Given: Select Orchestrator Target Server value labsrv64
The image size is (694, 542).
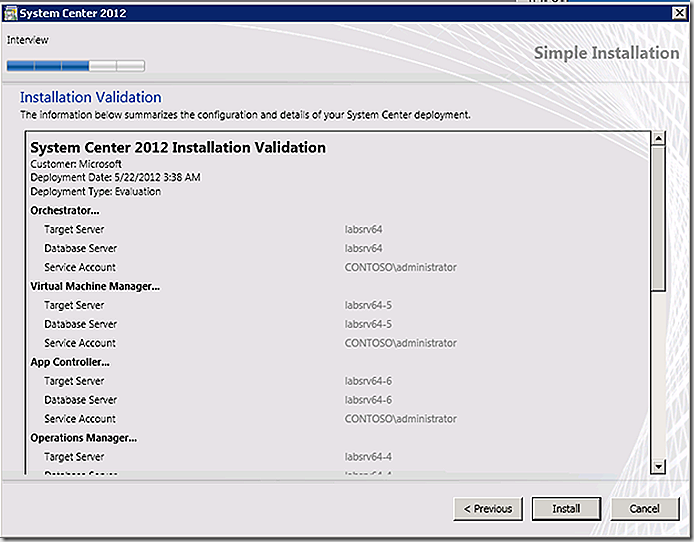Looking at the screenshot, I should 363,229.
